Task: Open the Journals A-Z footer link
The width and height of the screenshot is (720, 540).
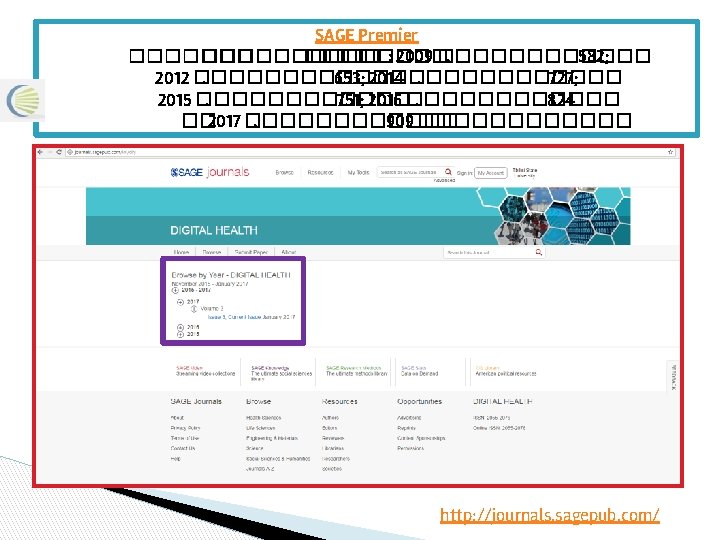Action: pos(260,469)
